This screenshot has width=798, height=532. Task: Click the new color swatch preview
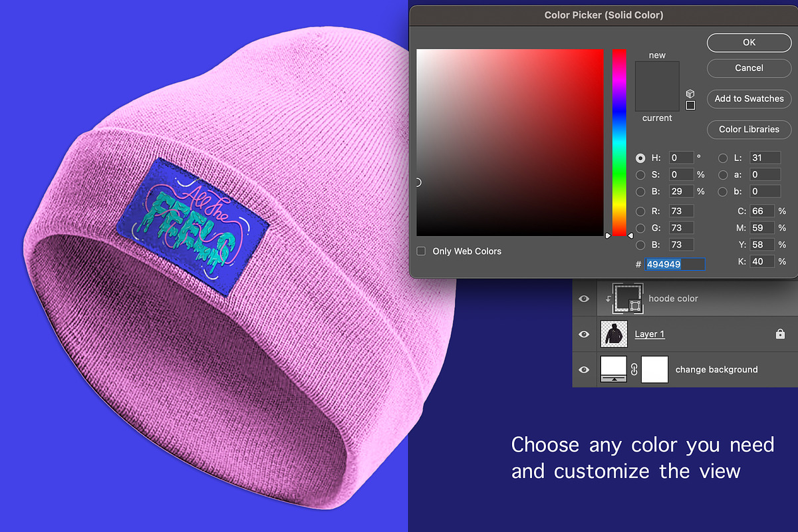(x=657, y=74)
